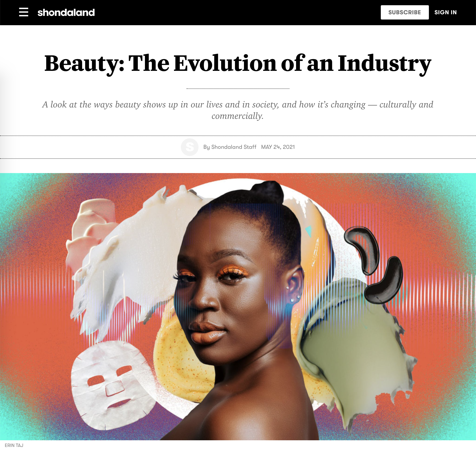Click the dotted divider below the headline
This screenshot has height=465, width=476.
pos(238,88)
